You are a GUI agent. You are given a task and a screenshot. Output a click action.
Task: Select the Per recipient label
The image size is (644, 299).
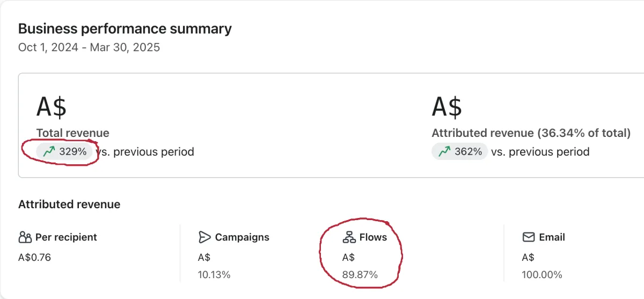click(66, 237)
